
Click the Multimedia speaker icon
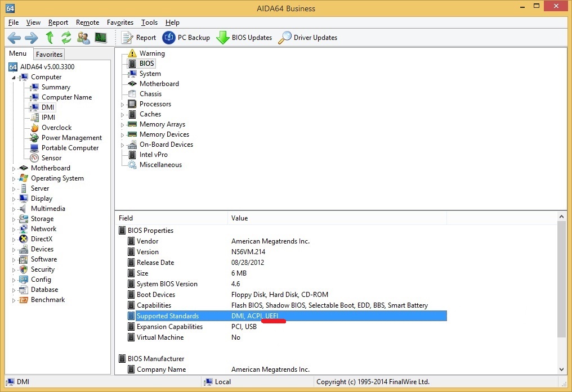click(24, 209)
